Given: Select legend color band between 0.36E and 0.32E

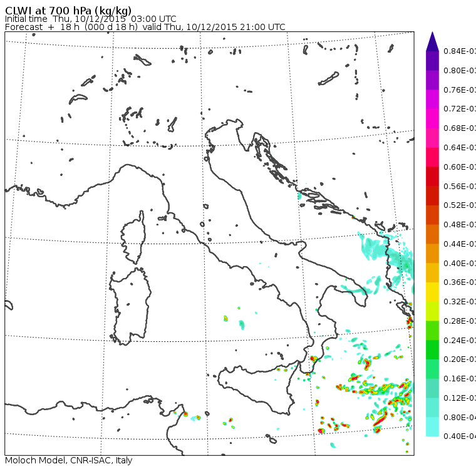Looking at the screenshot, I should point(432,292).
